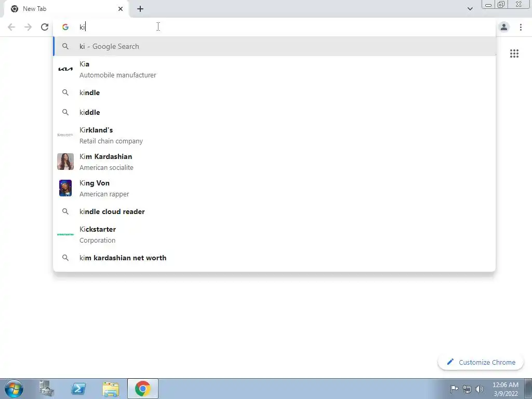Click Kim Kardashian's photo thumbnail

click(x=65, y=162)
